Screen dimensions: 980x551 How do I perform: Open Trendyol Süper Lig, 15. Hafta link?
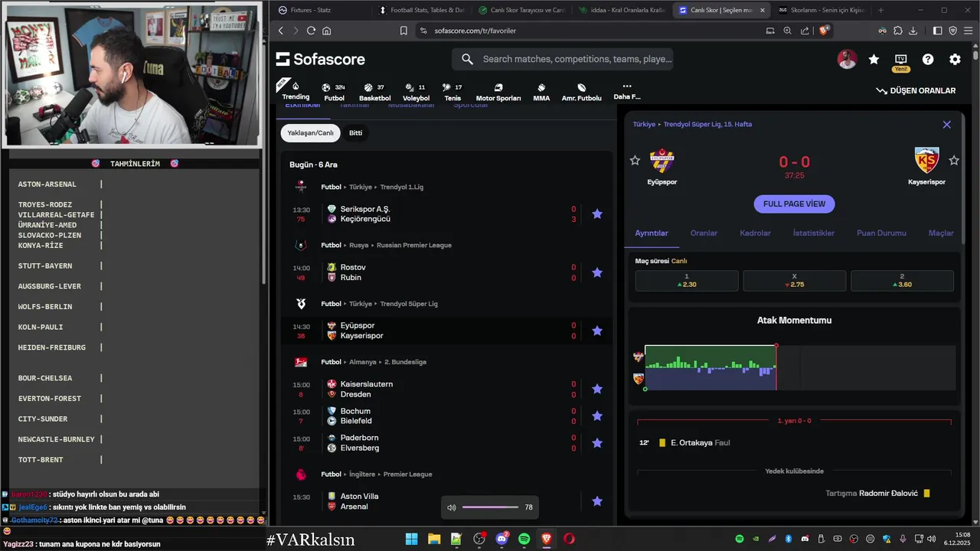(x=707, y=124)
